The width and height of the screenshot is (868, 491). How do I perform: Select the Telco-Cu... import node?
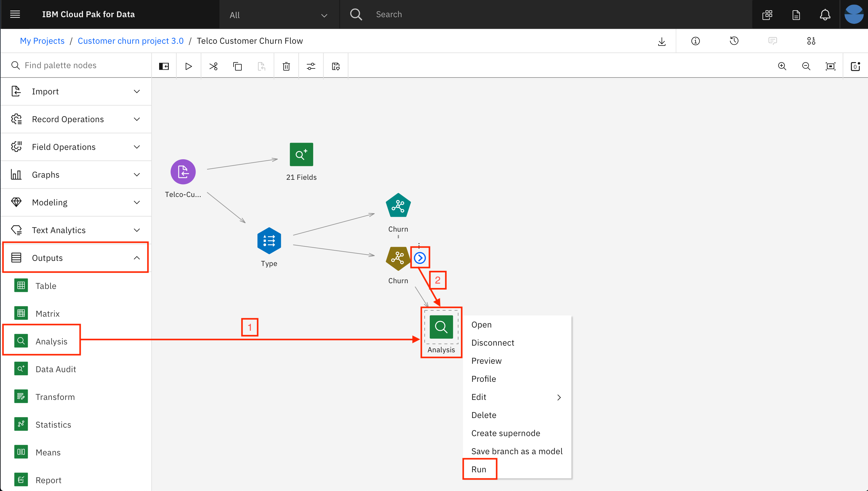(183, 172)
